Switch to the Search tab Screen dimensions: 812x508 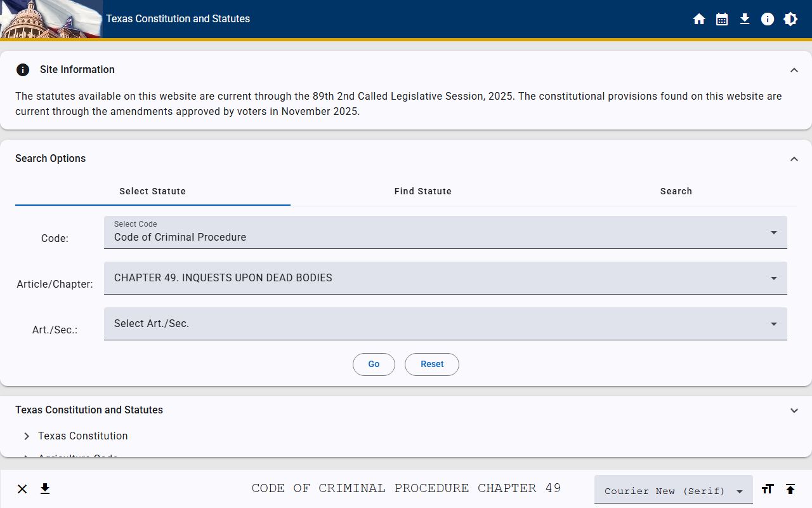(x=676, y=191)
